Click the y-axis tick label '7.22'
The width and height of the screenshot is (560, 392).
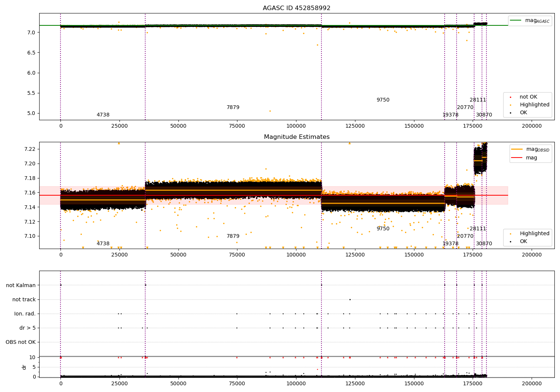[29, 149]
